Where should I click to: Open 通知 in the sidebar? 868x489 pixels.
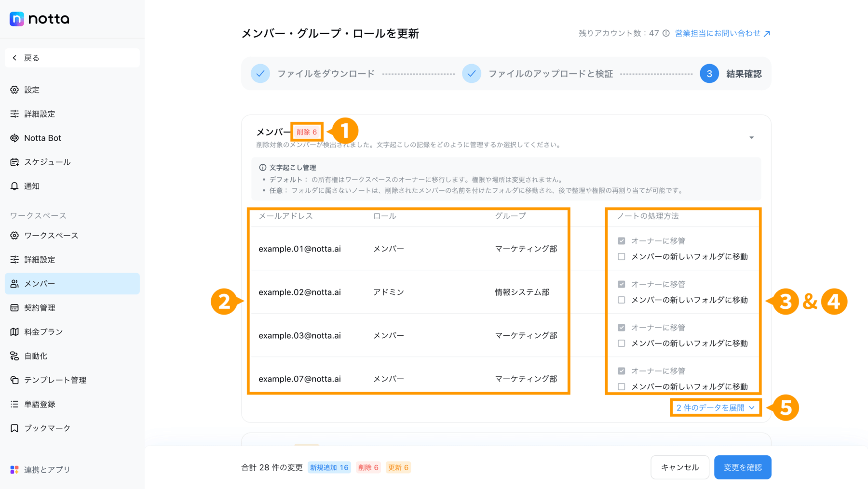72,186
